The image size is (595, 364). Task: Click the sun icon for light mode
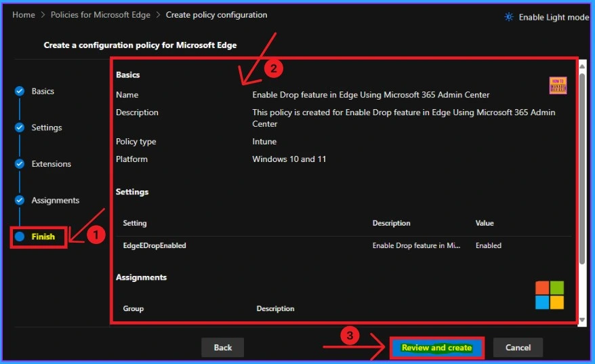coord(508,17)
